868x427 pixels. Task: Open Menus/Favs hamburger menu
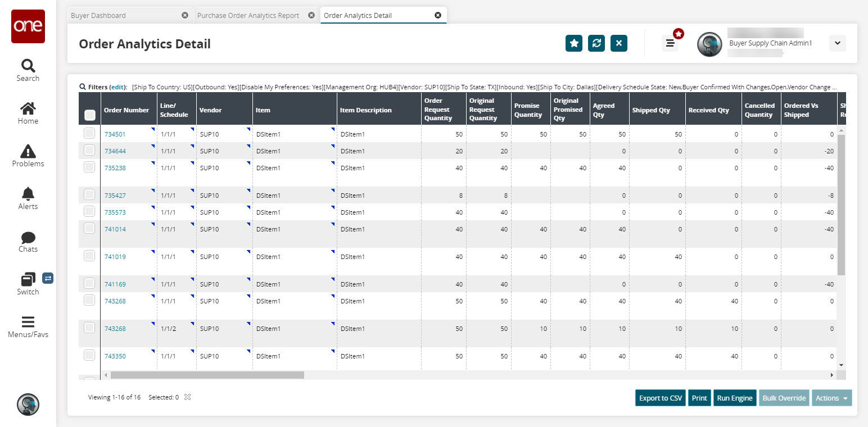pyautogui.click(x=28, y=322)
